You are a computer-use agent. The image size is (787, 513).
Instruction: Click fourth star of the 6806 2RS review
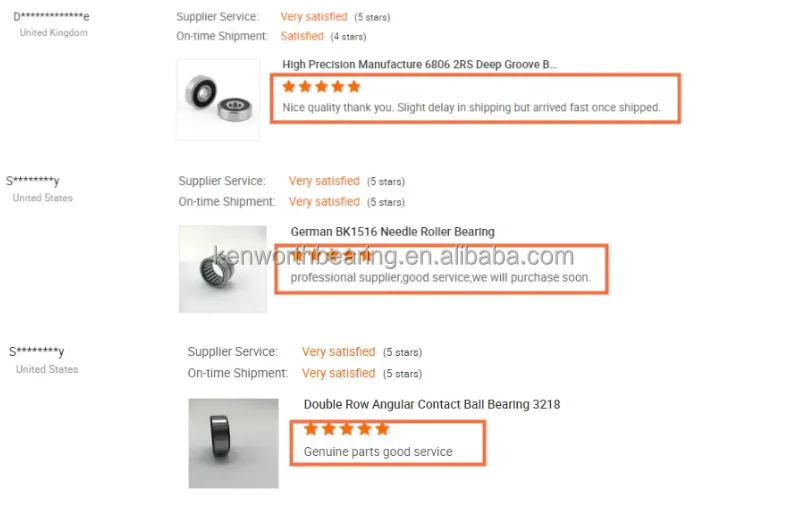tap(338, 86)
